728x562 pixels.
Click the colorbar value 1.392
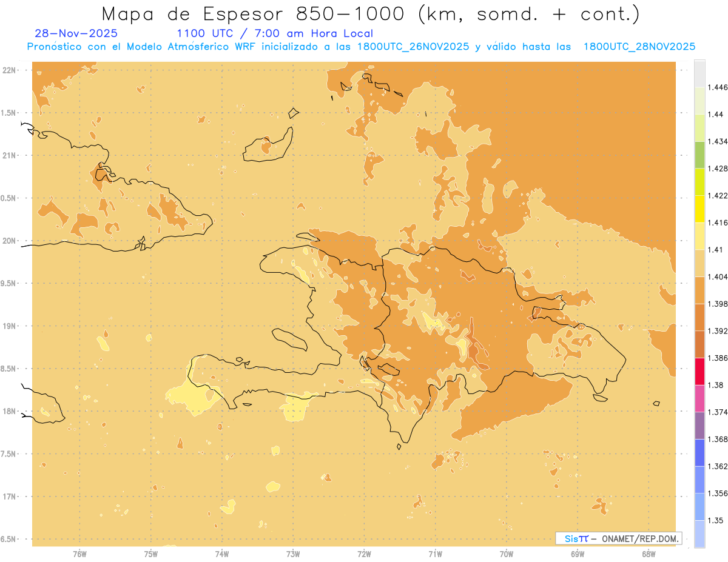[718, 331]
